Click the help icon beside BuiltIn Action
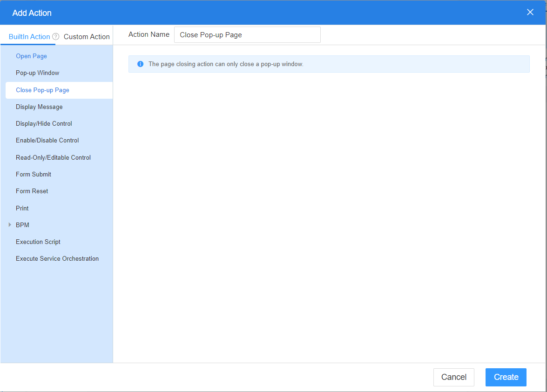 click(56, 37)
